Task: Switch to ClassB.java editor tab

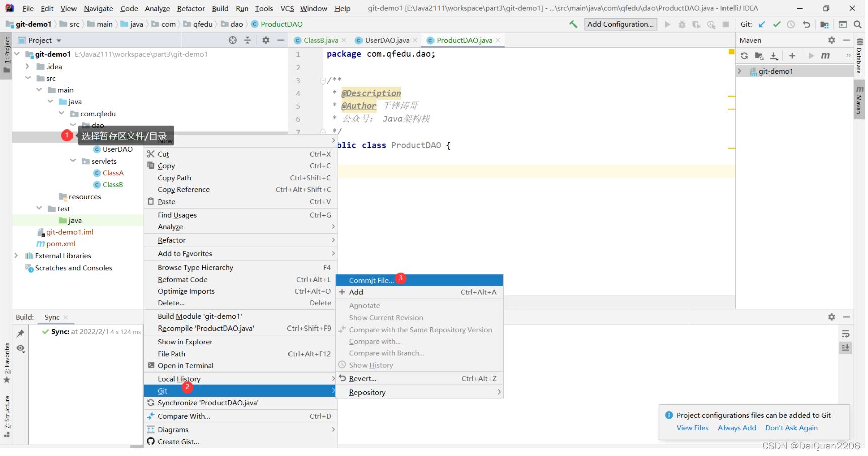Action: click(x=321, y=40)
